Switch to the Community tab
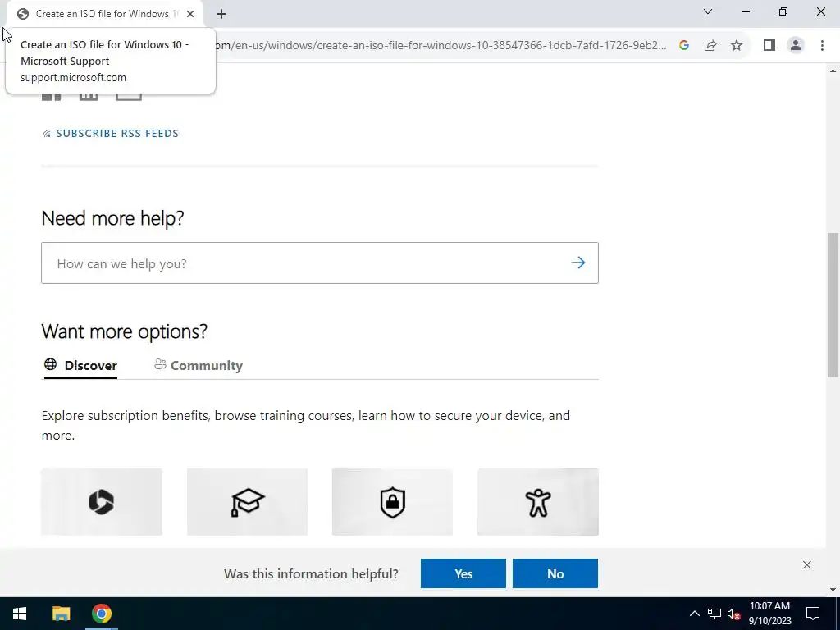The height and width of the screenshot is (630, 840). pyautogui.click(x=199, y=365)
